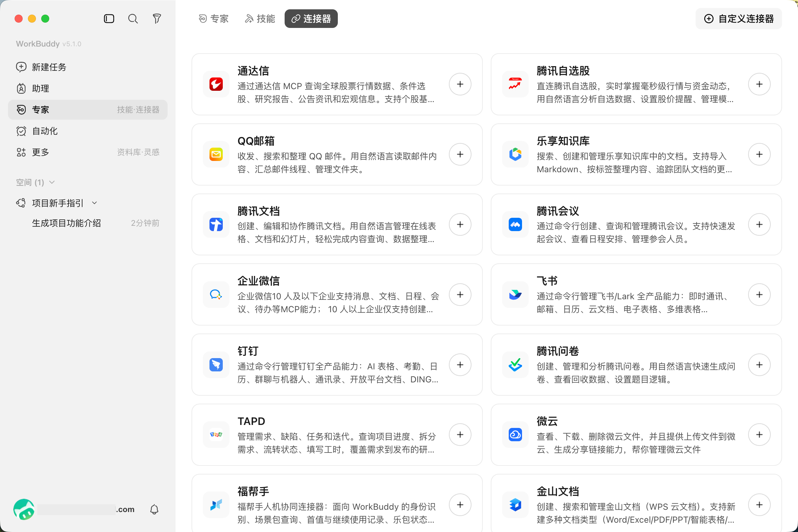Viewport: 798px width, 532px height.
Task: Collapse the 空间 (1) section chevron
Action: tap(52, 182)
